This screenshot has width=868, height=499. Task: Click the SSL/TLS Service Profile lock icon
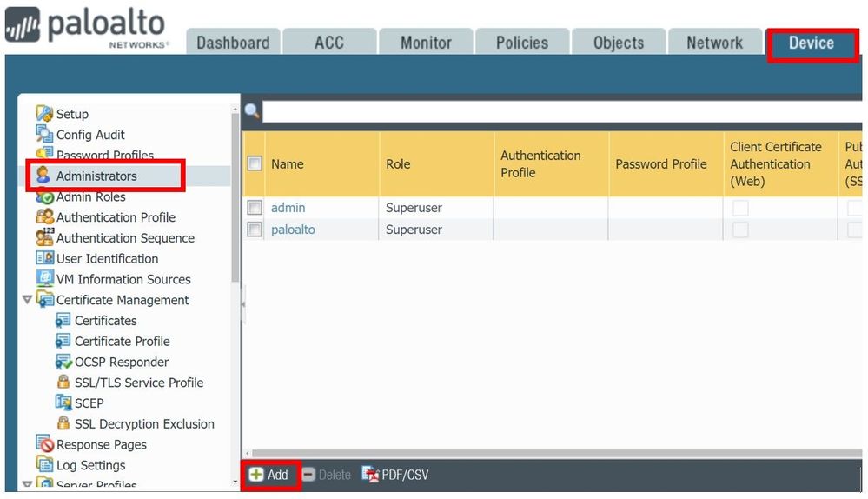63,382
